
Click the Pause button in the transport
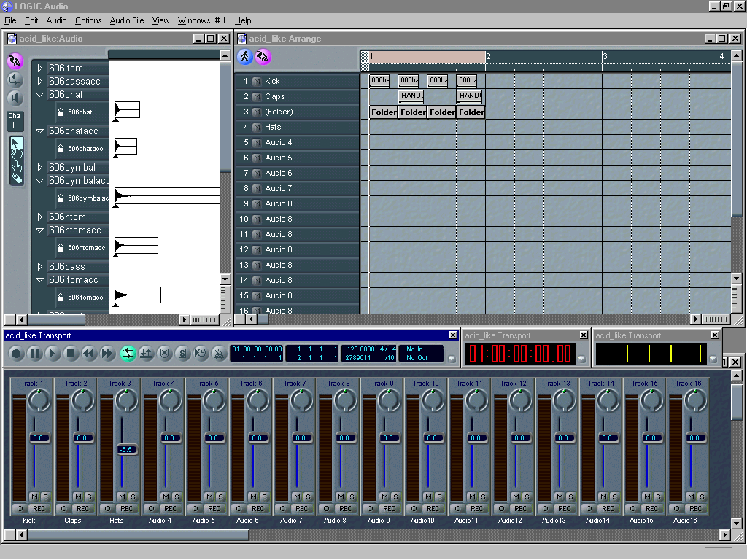pos(34,354)
